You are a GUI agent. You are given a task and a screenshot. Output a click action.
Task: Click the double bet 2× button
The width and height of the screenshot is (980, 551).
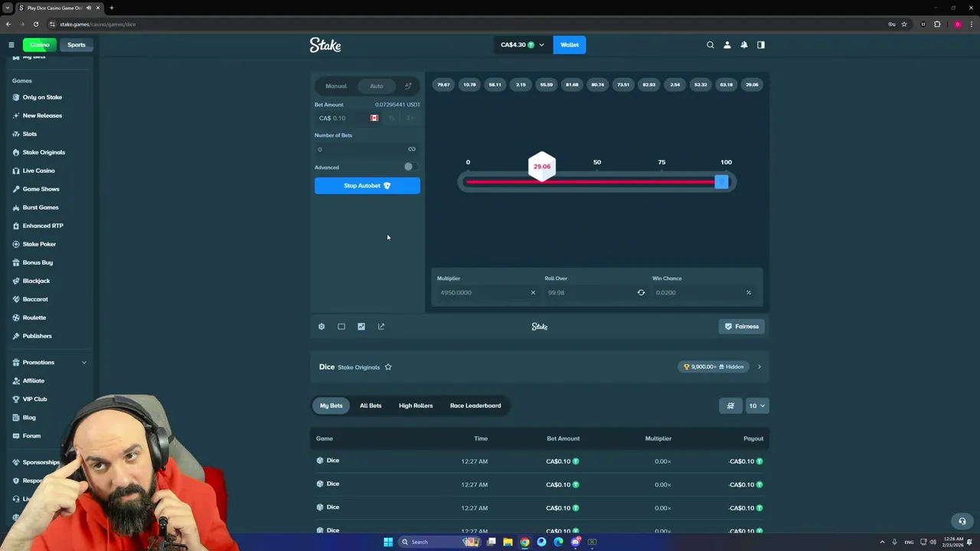(x=410, y=118)
